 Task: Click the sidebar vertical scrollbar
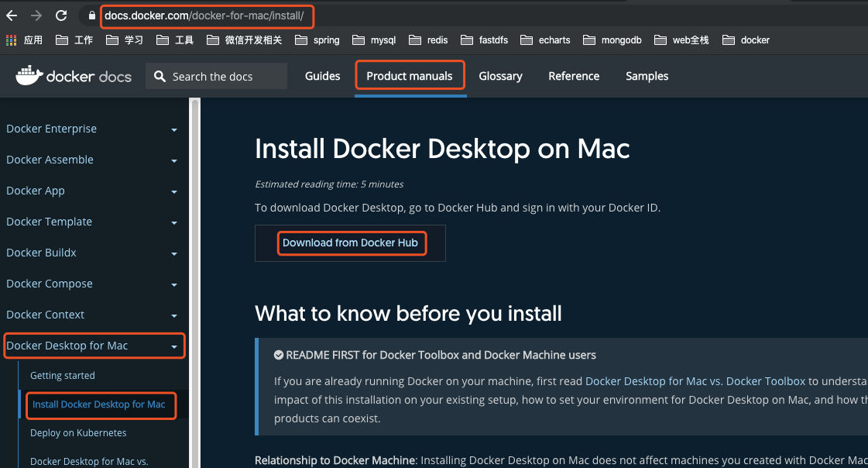pos(194,283)
